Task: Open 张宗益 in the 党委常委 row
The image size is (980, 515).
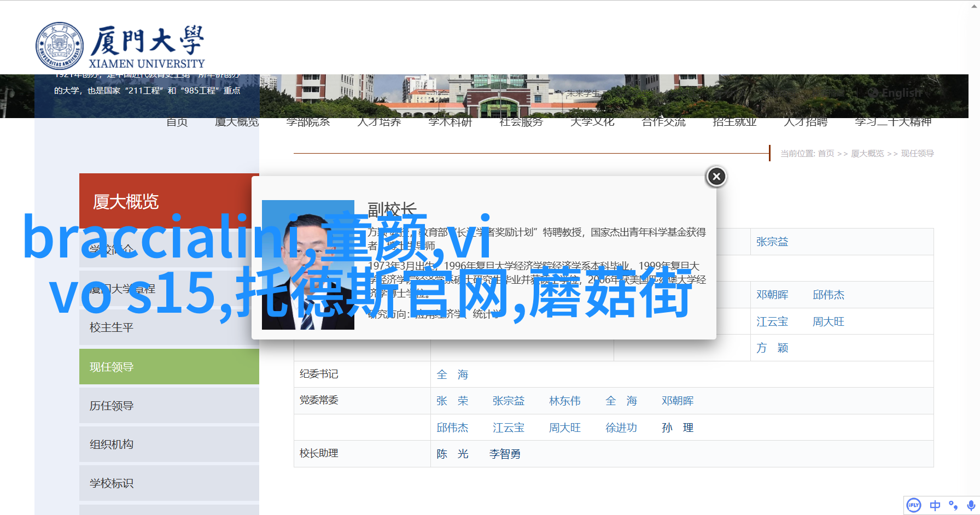Action: [x=509, y=401]
